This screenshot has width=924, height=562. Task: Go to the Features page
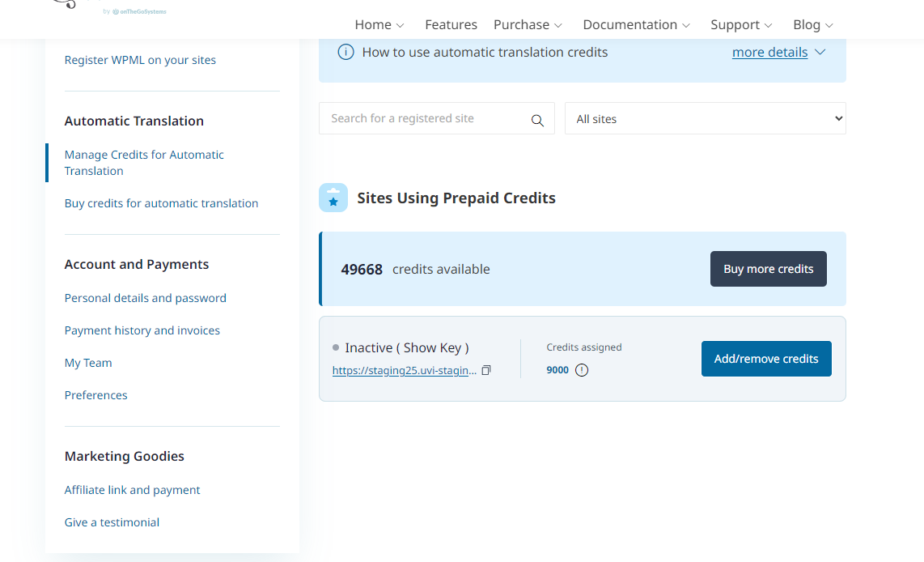(x=451, y=24)
